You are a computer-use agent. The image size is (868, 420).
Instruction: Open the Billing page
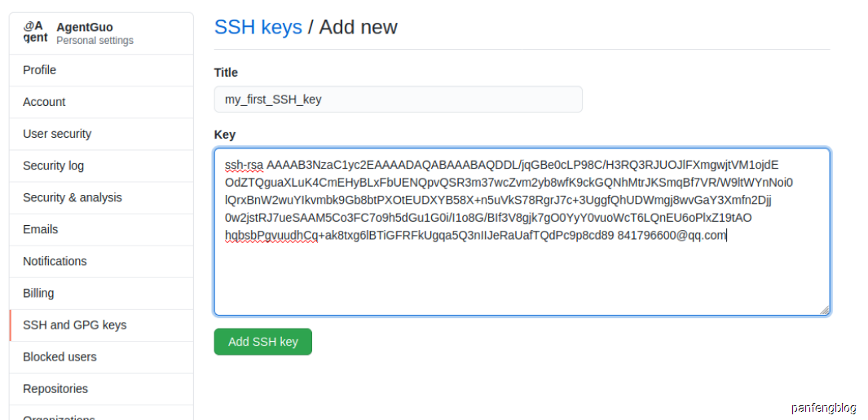[x=101, y=293]
